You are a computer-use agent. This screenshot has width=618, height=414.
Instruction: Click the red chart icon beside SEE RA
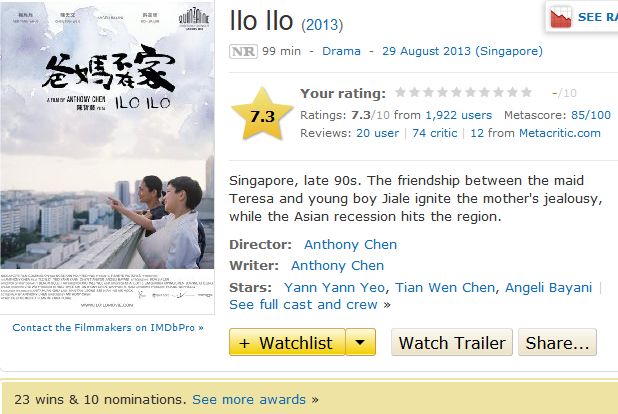(x=559, y=16)
